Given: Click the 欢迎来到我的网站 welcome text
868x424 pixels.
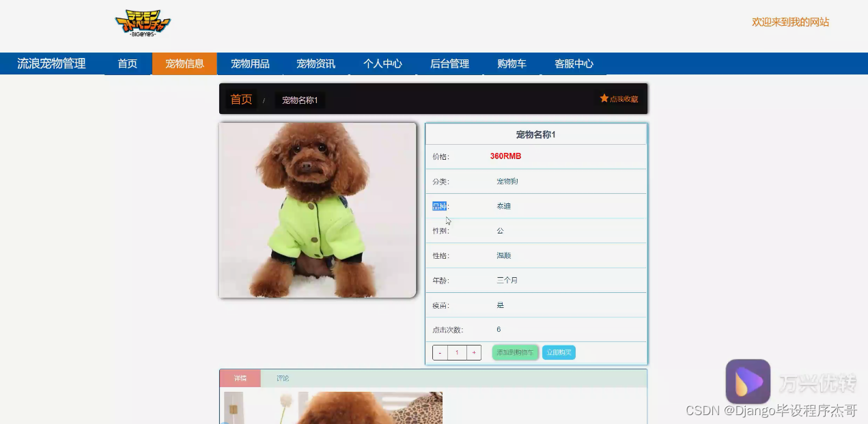Looking at the screenshot, I should click(x=791, y=22).
